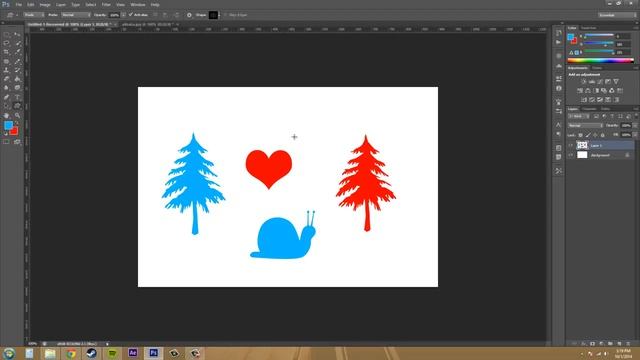Select the Eyedropper tool

pos(17,52)
